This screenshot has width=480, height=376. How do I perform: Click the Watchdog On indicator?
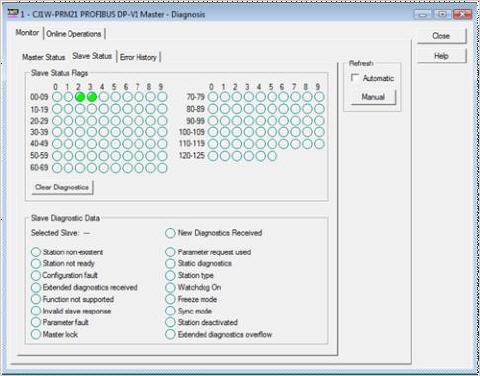click(170, 287)
